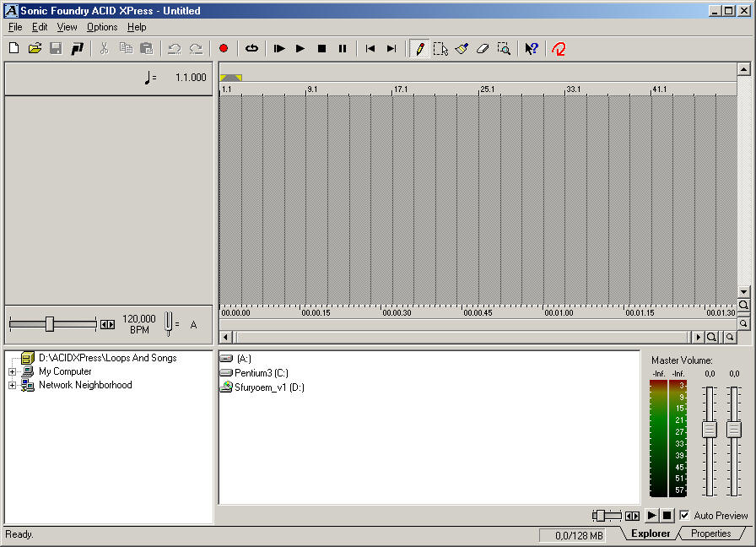Click the Publish icon next to Save

[77, 48]
